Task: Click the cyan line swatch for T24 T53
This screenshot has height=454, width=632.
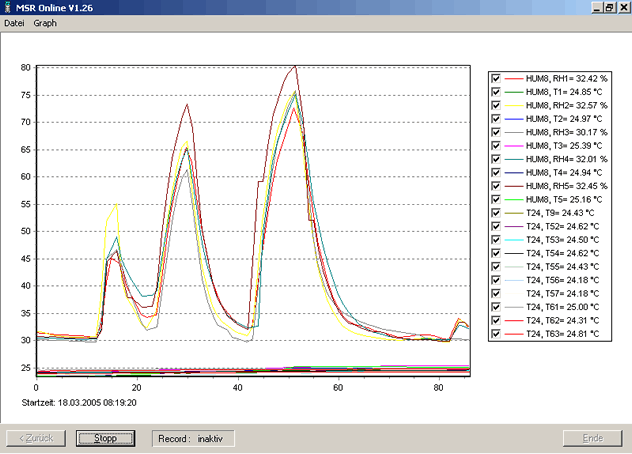Action: (x=514, y=240)
